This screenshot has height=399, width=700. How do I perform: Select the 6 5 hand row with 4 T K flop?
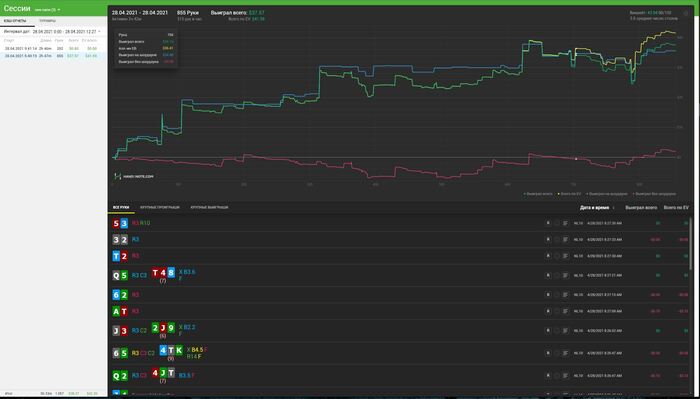pos(400,353)
